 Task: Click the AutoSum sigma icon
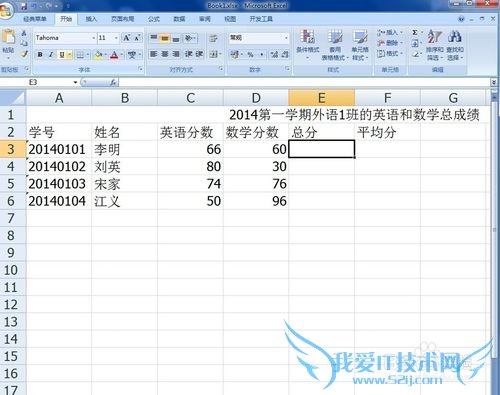pyautogui.click(x=415, y=33)
